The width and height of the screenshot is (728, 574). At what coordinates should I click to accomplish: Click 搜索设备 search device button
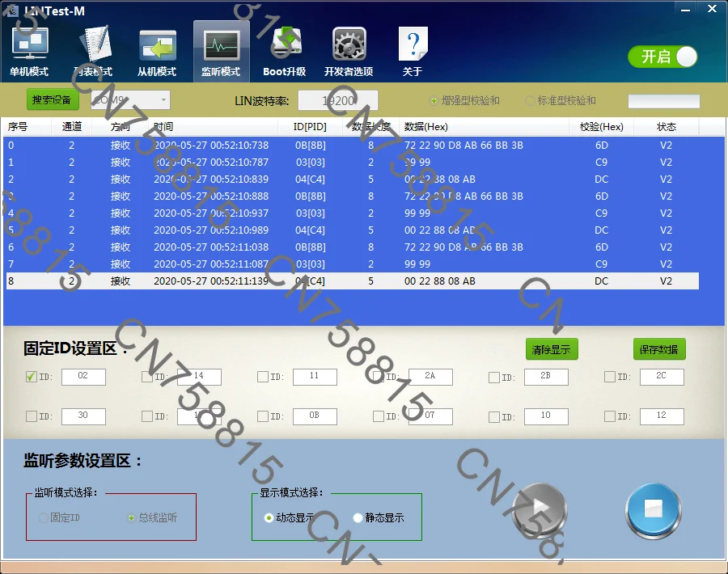coord(53,99)
